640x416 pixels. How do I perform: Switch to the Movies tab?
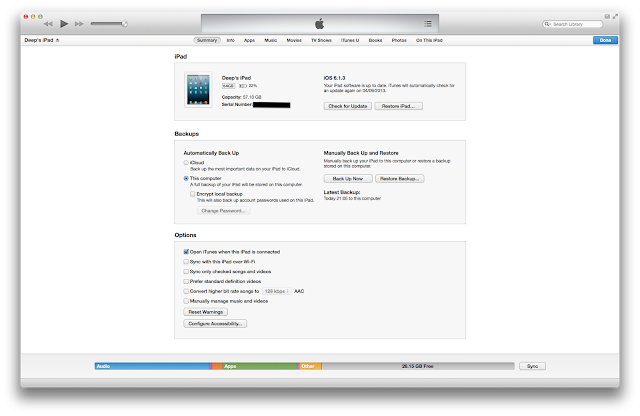(294, 40)
